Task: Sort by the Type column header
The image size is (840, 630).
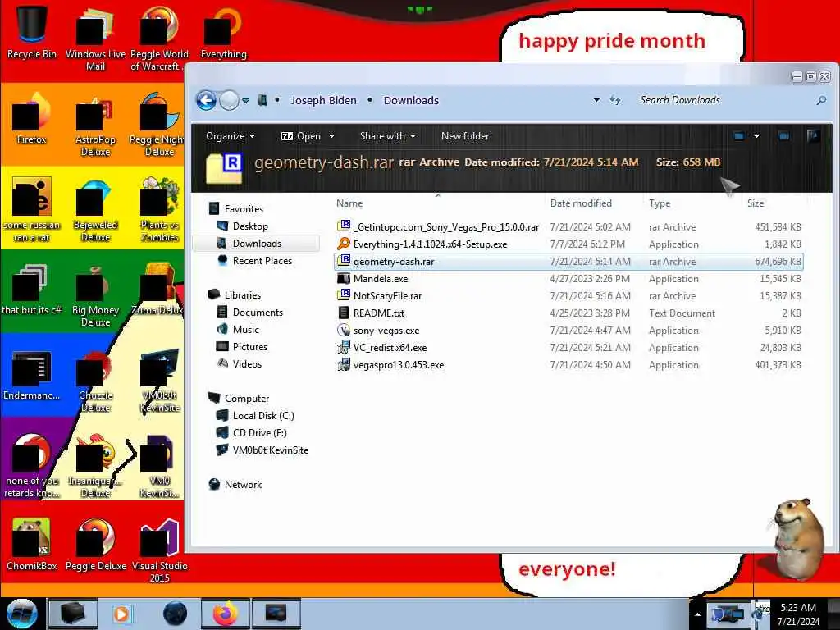Action: 660,203
